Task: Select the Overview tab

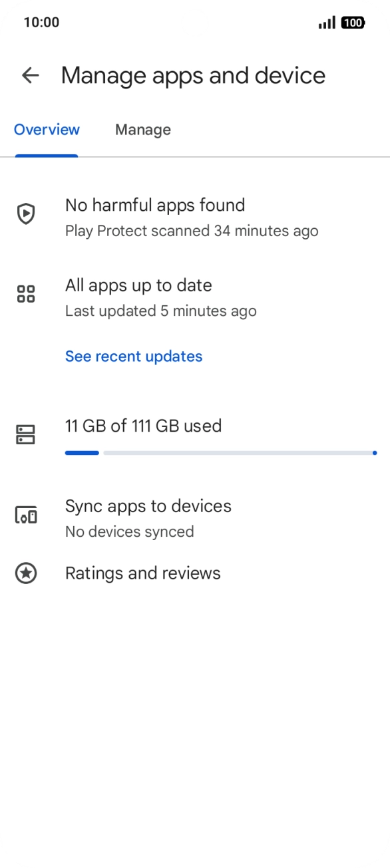Action: pos(47,130)
